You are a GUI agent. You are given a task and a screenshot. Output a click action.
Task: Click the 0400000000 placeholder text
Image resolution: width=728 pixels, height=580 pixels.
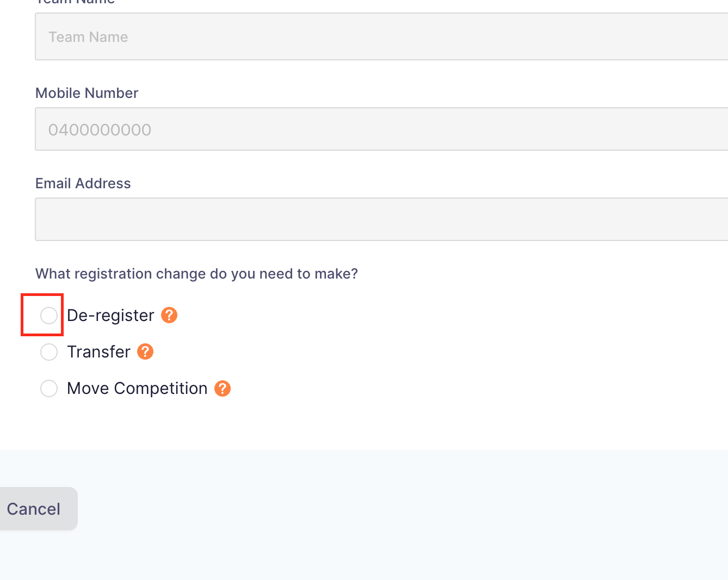point(100,129)
